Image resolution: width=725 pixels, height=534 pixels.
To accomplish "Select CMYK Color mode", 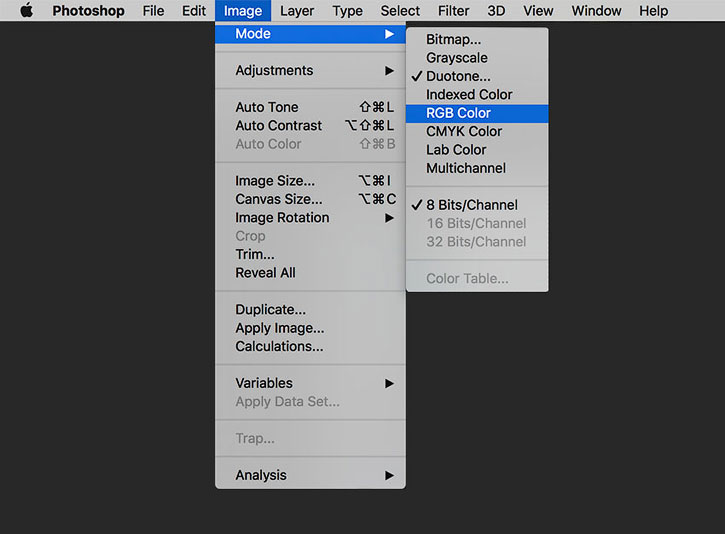I will coord(477,132).
